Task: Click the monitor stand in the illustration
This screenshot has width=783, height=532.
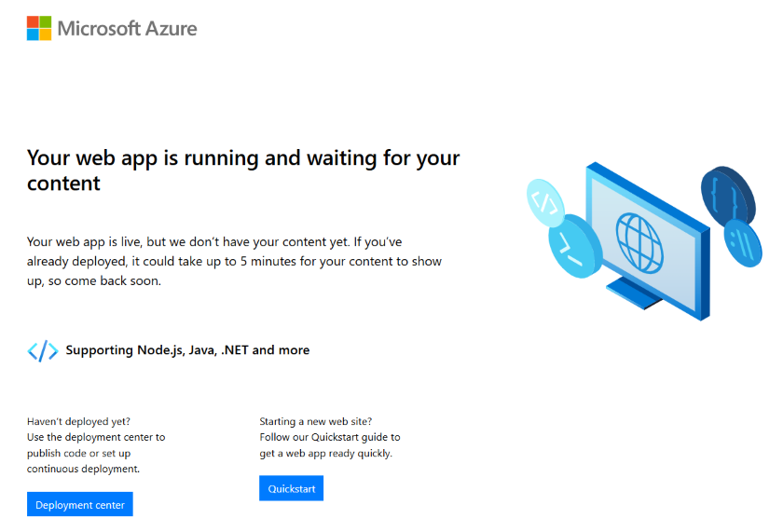Action: (x=635, y=291)
